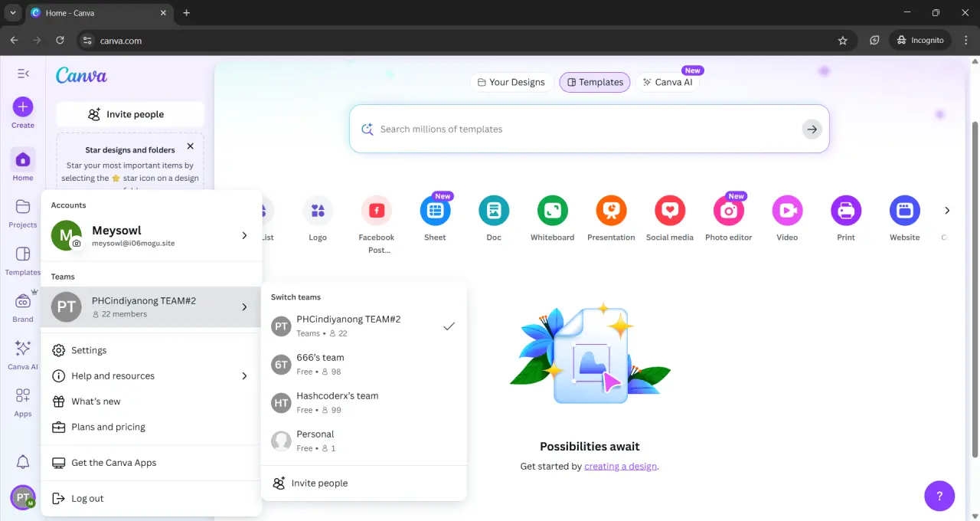
Task: Open Plans and pricing menu item
Action: [151, 427]
